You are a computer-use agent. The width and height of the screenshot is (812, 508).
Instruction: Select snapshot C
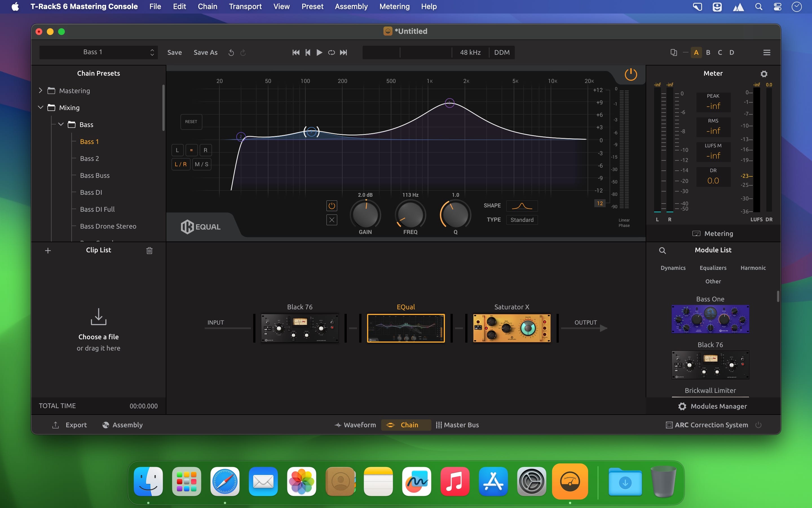click(720, 52)
